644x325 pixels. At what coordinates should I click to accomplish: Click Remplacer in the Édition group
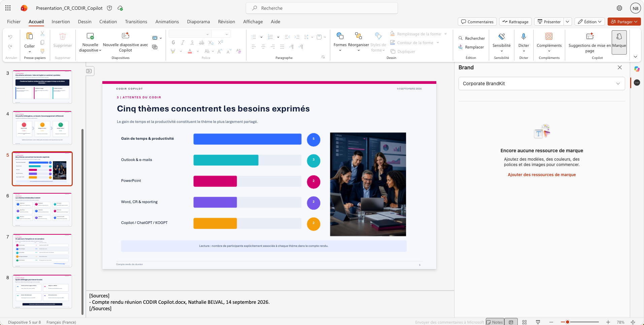[x=471, y=47]
